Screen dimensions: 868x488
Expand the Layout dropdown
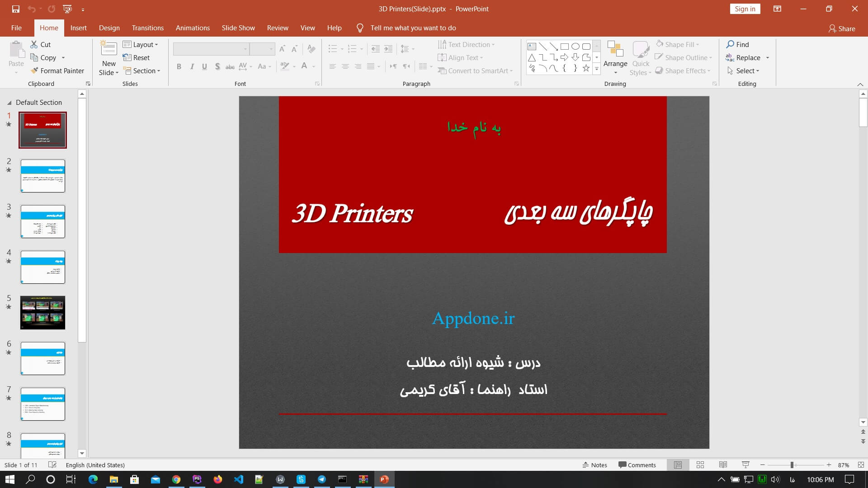pos(140,44)
